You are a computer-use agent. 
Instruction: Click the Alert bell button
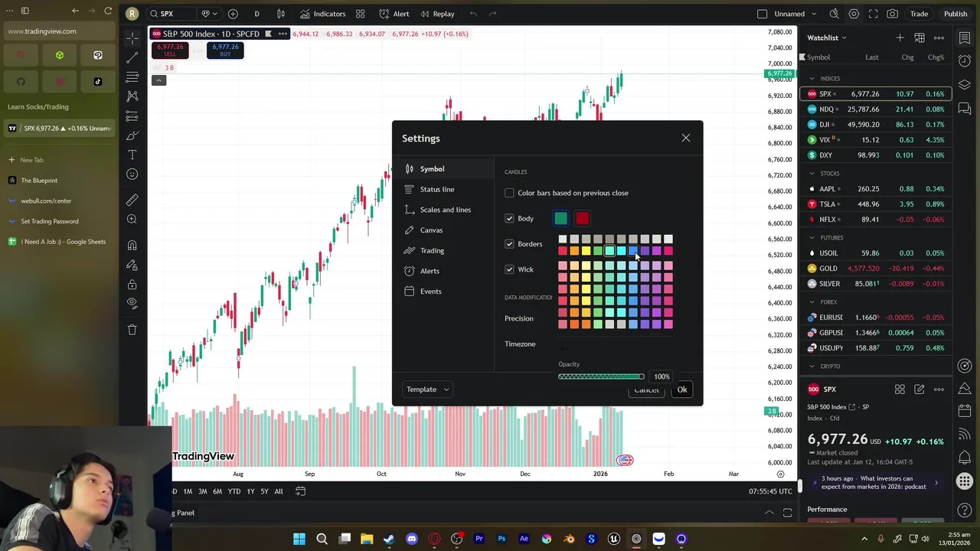click(x=394, y=14)
